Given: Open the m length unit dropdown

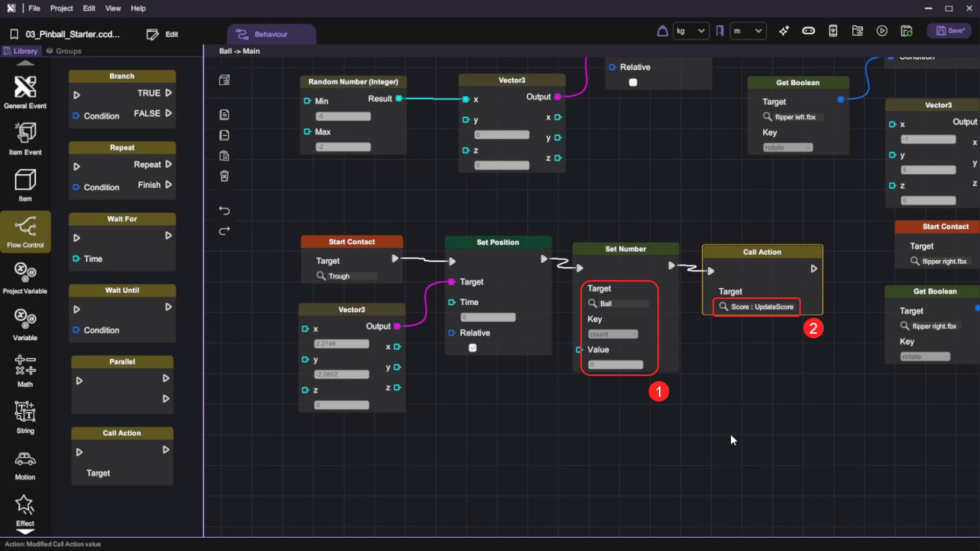Looking at the screenshot, I should (x=748, y=31).
